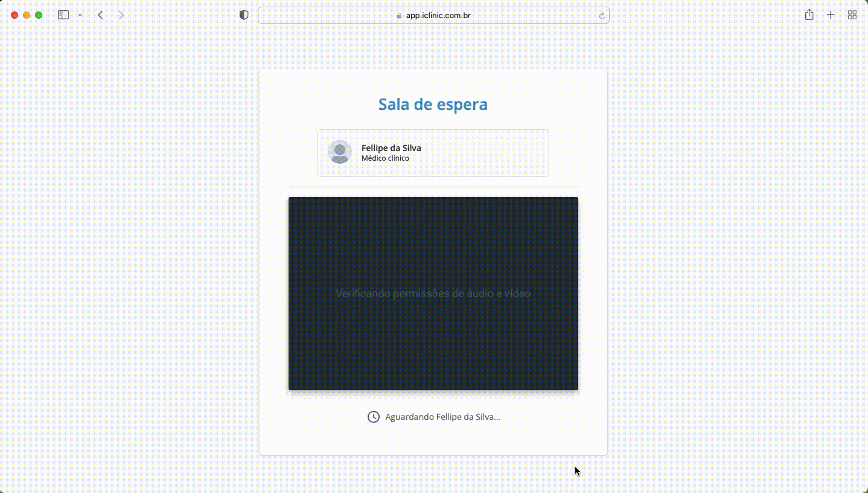Open a new tab with the plus icon
This screenshot has height=493, width=868.
coord(831,14)
